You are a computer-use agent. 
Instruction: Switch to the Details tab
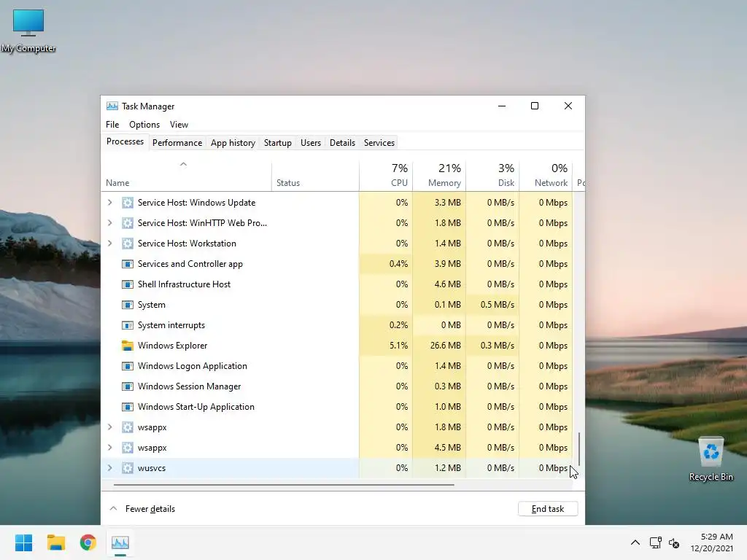pos(343,143)
